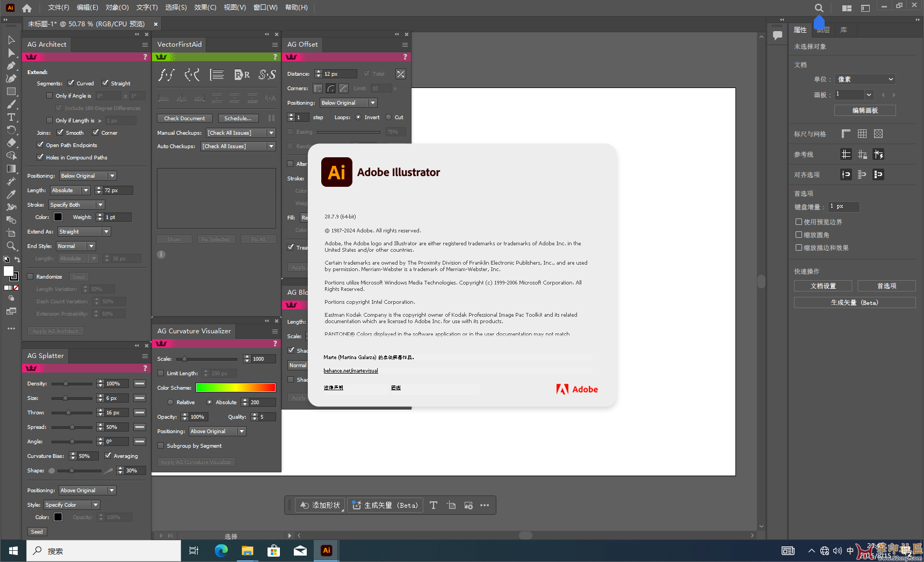The image size is (924, 562).
Task: Open Microsoft Edge from the taskbar
Action: click(x=221, y=551)
